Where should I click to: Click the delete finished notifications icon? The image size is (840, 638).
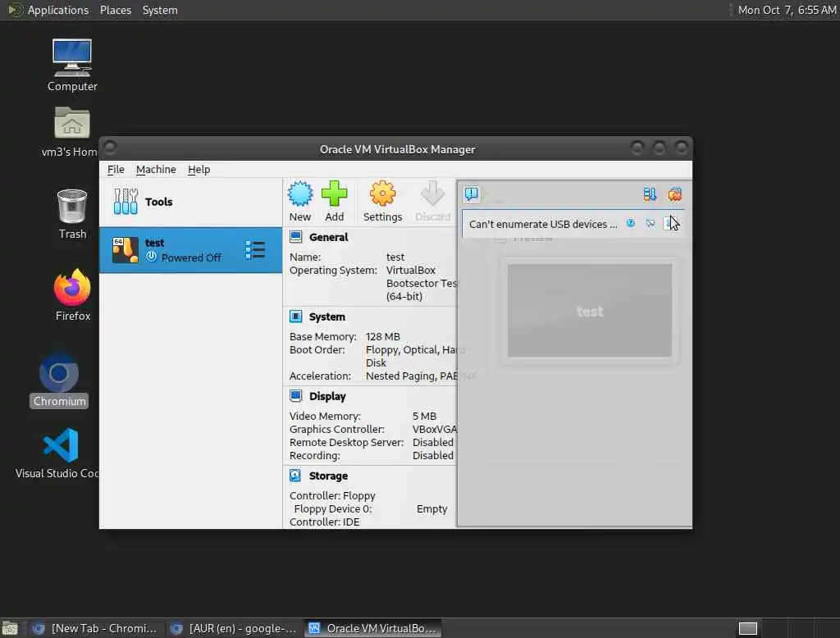point(674,194)
